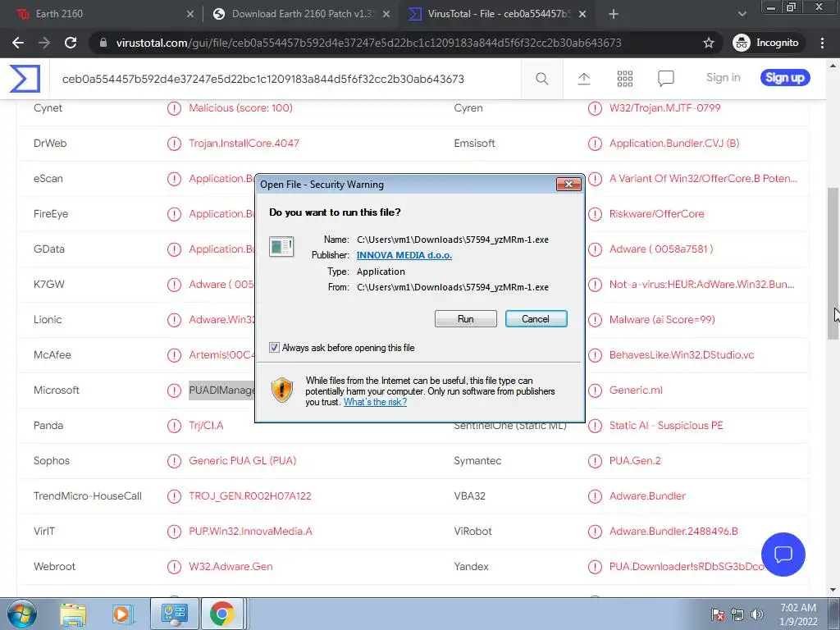Viewport: 840px width, 630px height.
Task: Reload the current page
Action: [71, 43]
